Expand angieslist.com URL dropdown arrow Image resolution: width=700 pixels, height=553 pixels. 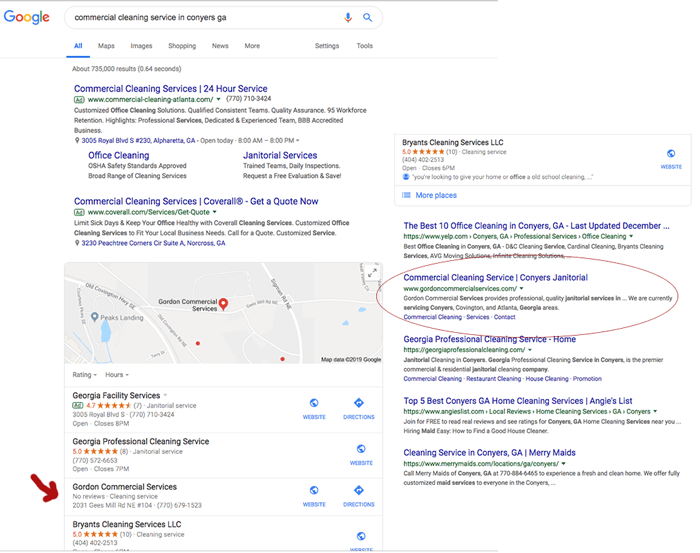655,411
